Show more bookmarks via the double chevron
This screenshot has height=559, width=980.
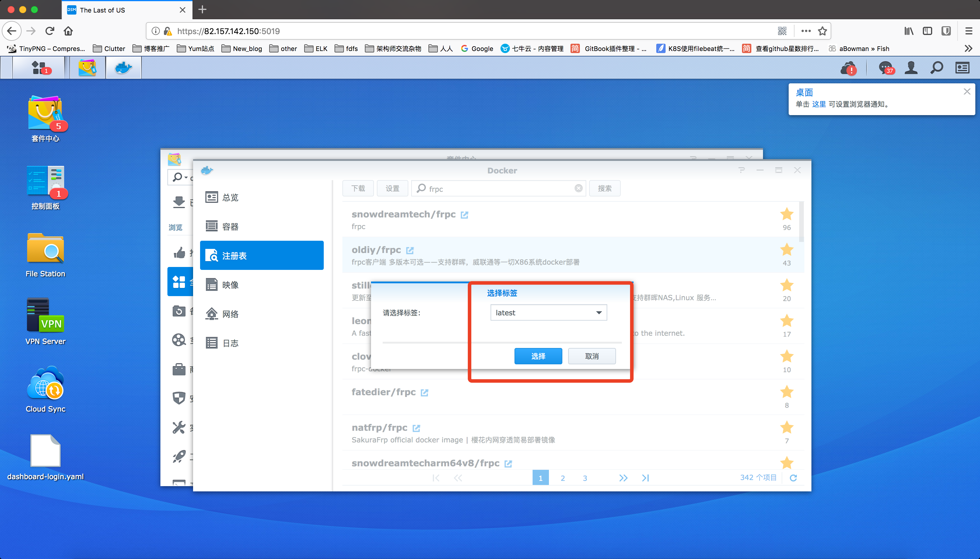[968, 48]
